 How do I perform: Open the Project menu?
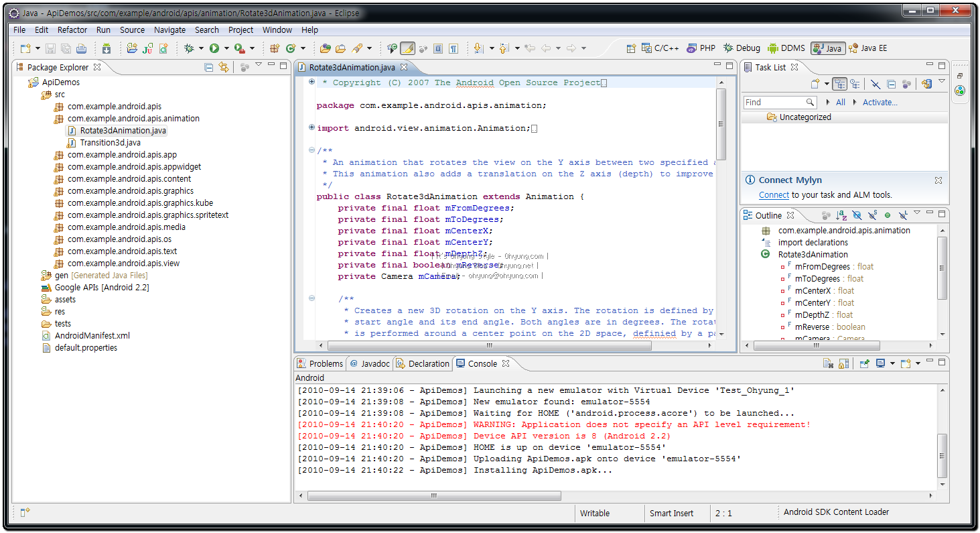(240, 29)
